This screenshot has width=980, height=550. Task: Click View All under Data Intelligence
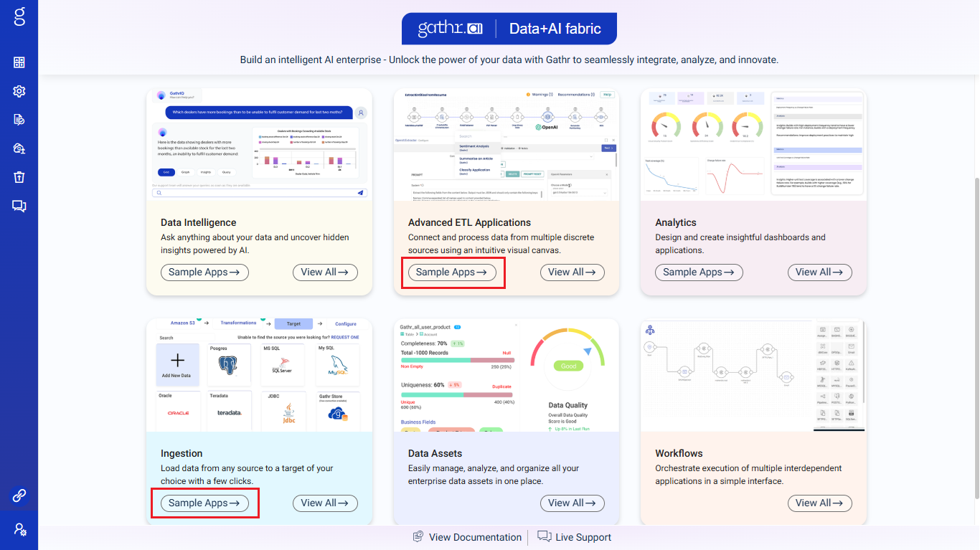[325, 272]
